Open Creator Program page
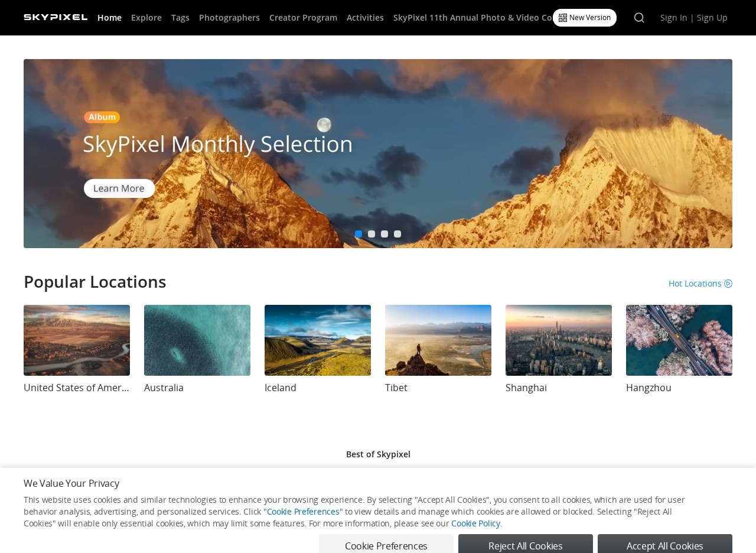This screenshot has width=756, height=553. 303,18
